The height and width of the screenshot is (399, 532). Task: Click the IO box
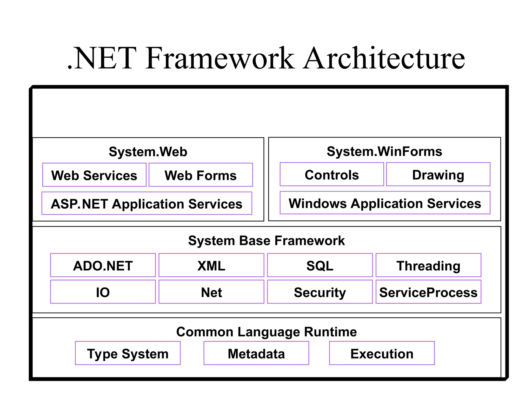103,292
